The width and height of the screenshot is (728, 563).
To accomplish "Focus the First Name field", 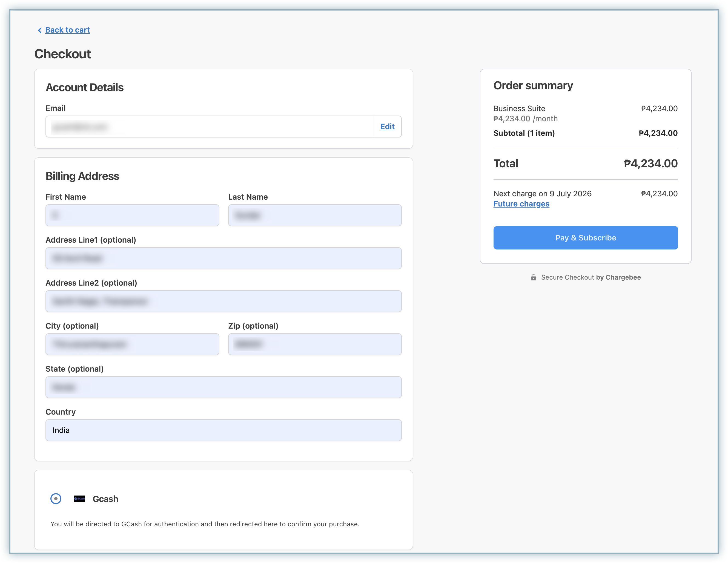I will point(132,215).
